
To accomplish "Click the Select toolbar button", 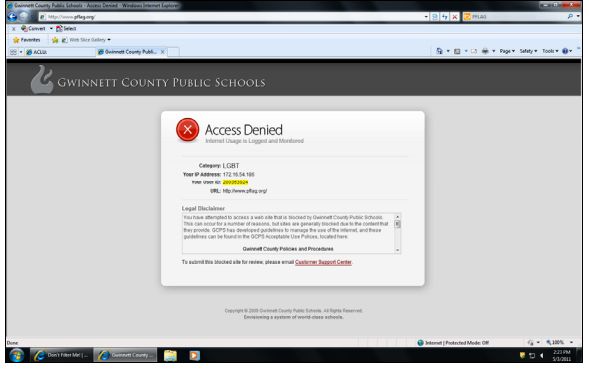I will tap(66, 29).
